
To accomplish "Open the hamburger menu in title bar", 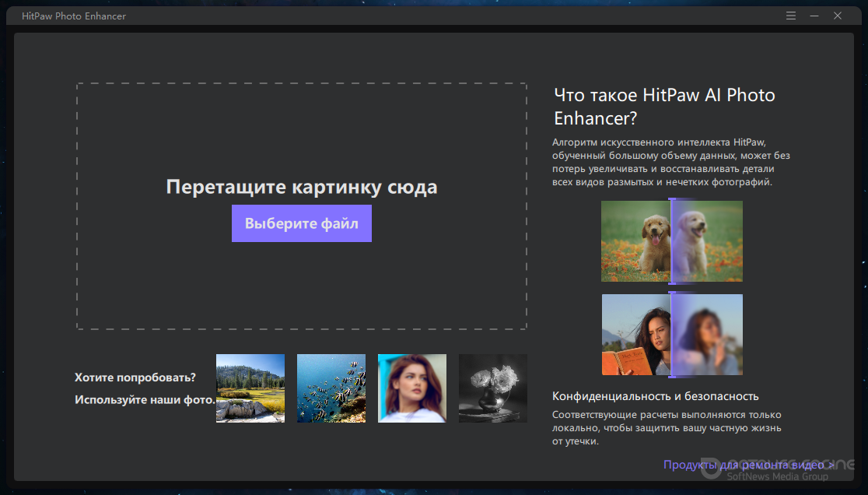I will [x=791, y=16].
